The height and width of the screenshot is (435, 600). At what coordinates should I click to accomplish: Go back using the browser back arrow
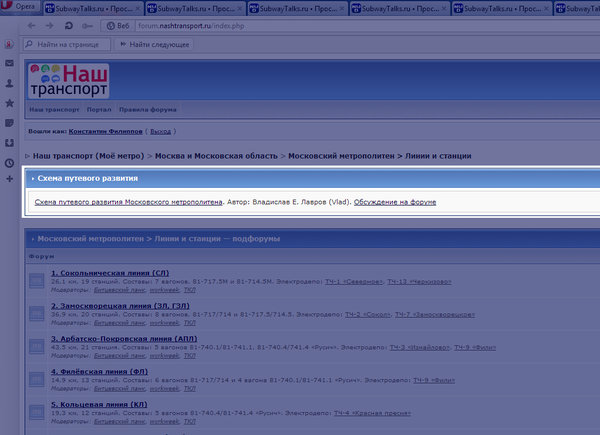coord(33,24)
